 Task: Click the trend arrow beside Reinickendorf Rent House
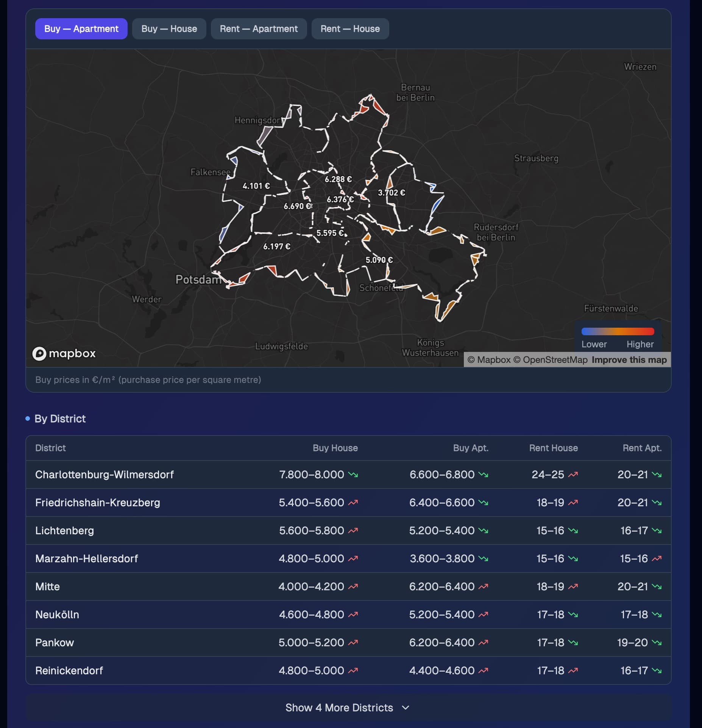tap(573, 670)
